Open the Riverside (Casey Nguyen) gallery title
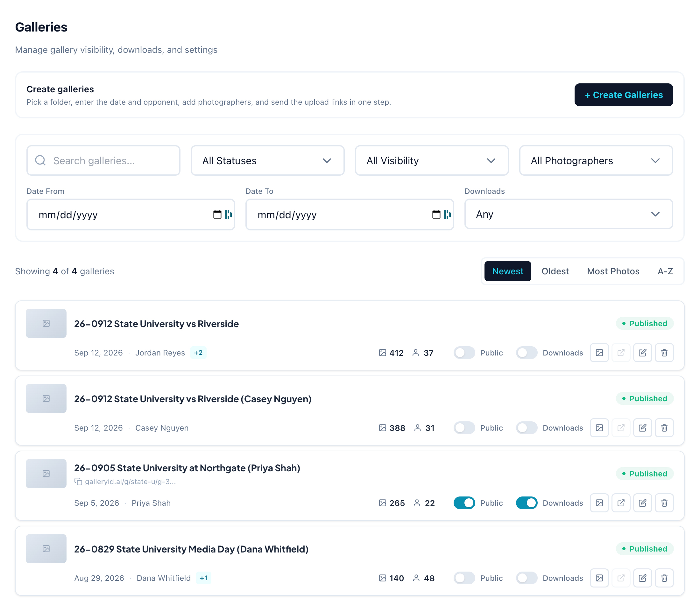The height and width of the screenshot is (605, 700). click(x=193, y=399)
